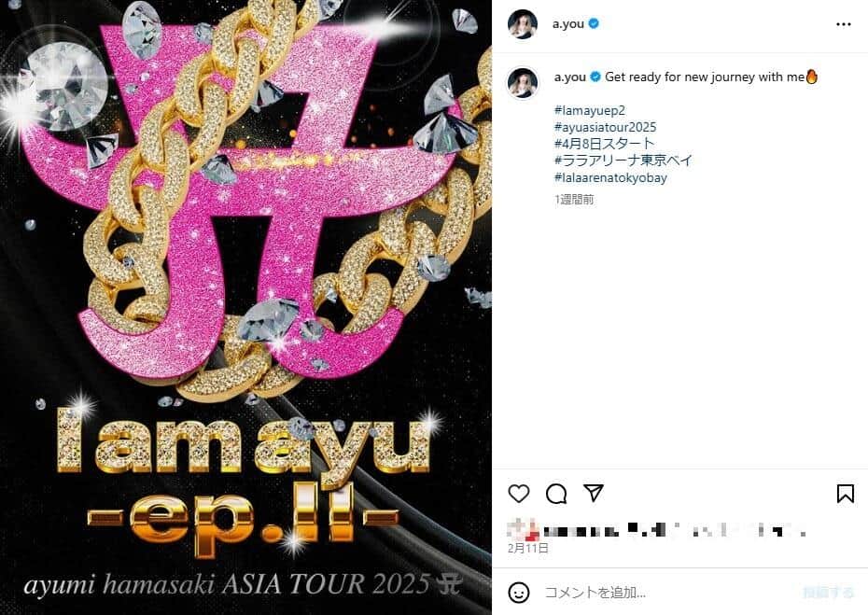Open the a.you username in the caption
Viewport: 868px width, 615px height.
[570, 77]
